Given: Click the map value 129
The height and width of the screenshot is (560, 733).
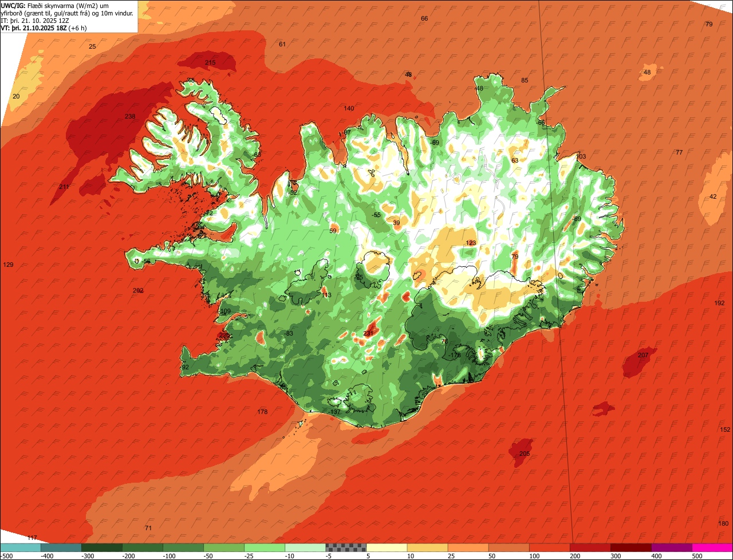Looking at the screenshot, I should [8, 265].
